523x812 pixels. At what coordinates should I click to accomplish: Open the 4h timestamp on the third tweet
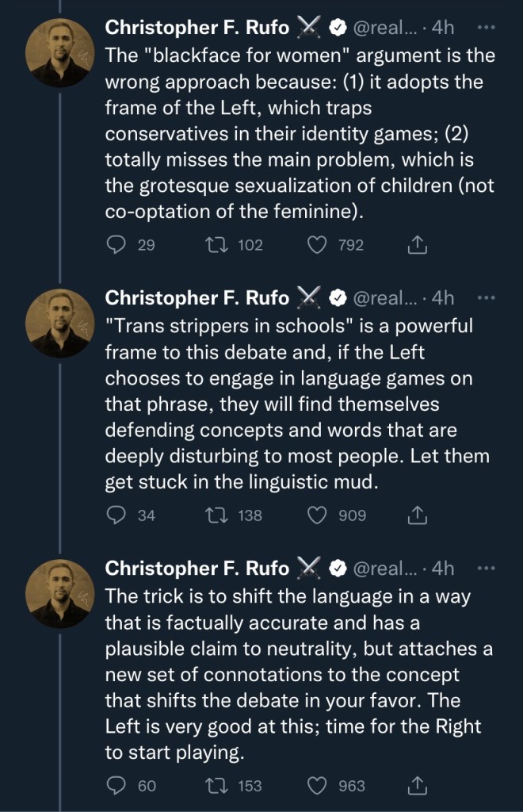[x=443, y=568]
